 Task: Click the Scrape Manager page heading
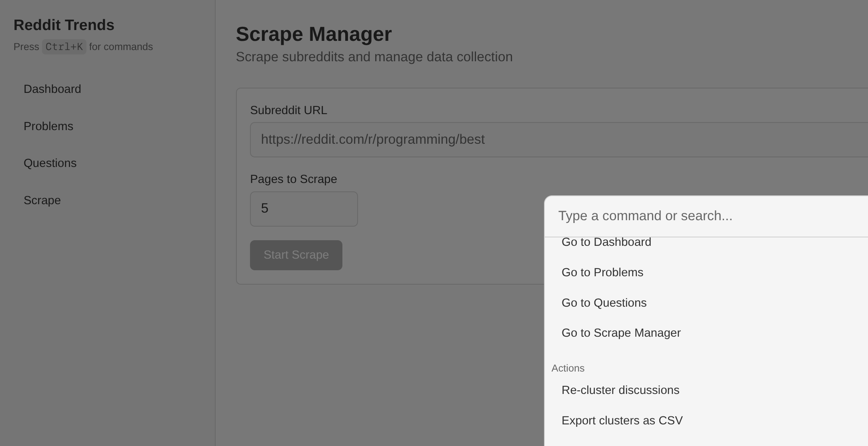(x=314, y=34)
